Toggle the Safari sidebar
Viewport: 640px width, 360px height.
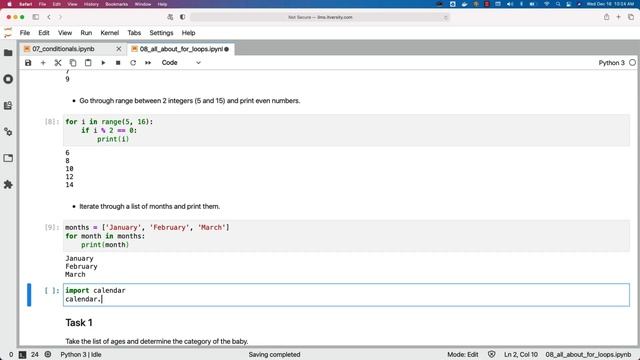pyautogui.click(x=36, y=17)
